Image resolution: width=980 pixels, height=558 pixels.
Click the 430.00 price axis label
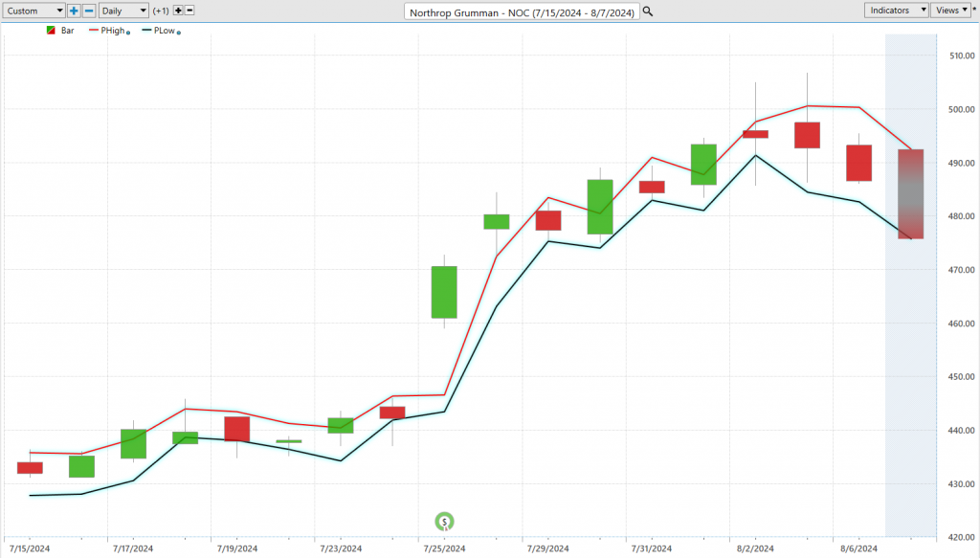[x=962, y=484]
